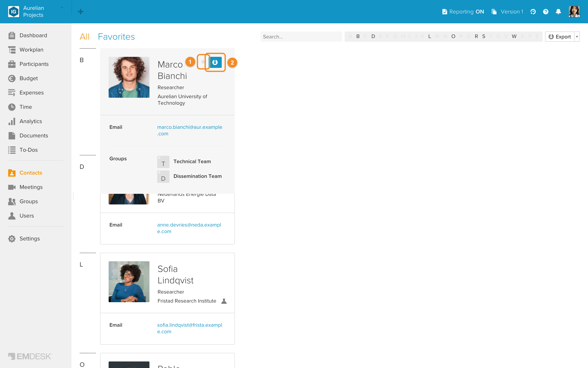Open Documents in the sidebar
This screenshot has height=368, width=588.
28,136
